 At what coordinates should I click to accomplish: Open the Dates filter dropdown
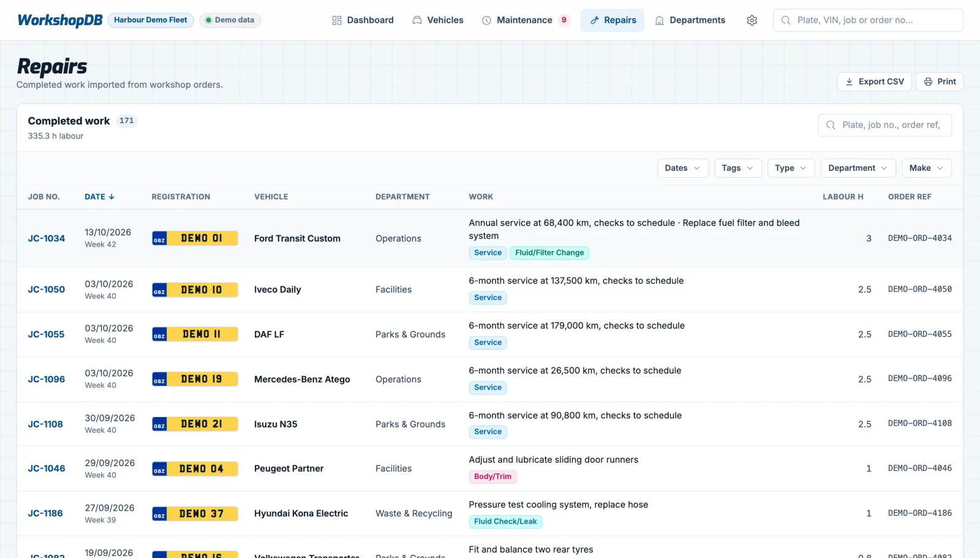coord(683,168)
